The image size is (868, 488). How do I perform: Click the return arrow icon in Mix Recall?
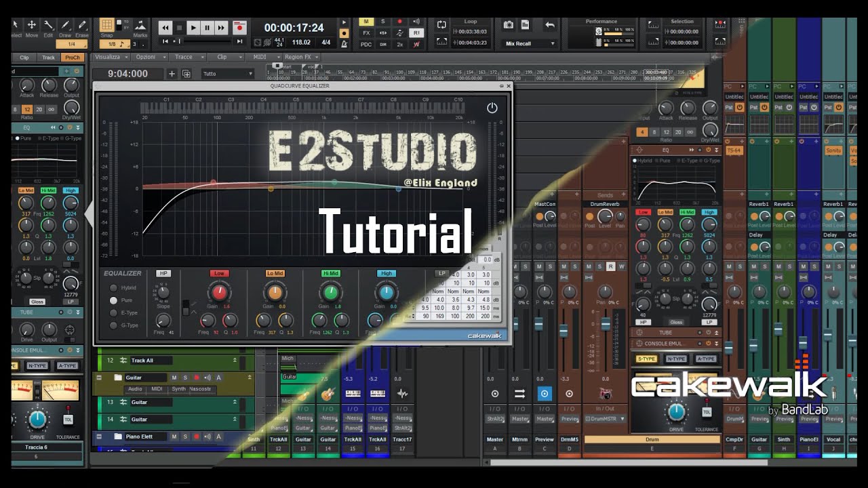[x=550, y=25]
